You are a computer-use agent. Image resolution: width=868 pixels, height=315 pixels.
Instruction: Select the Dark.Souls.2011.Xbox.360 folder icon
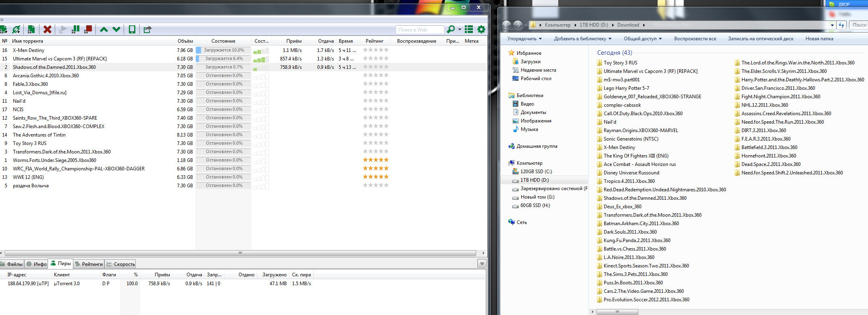pos(599,232)
